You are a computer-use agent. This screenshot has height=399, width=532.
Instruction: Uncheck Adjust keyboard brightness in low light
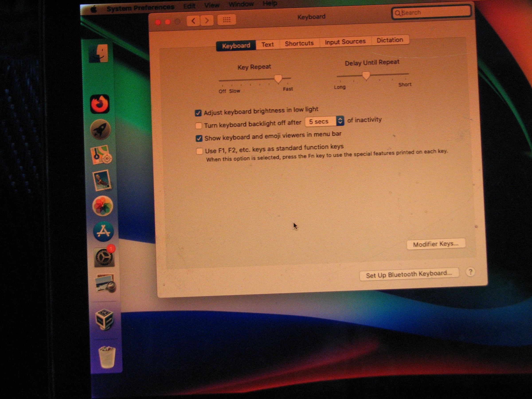[198, 113]
